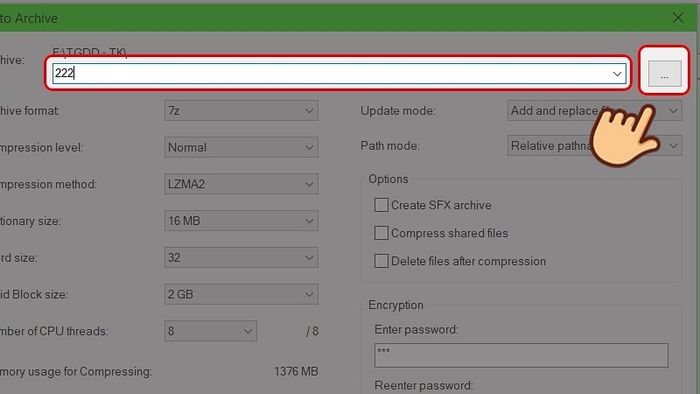Viewport: 700px width, 394px height.
Task: Open the Compression level dropdown showing Normal
Action: [x=241, y=147]
